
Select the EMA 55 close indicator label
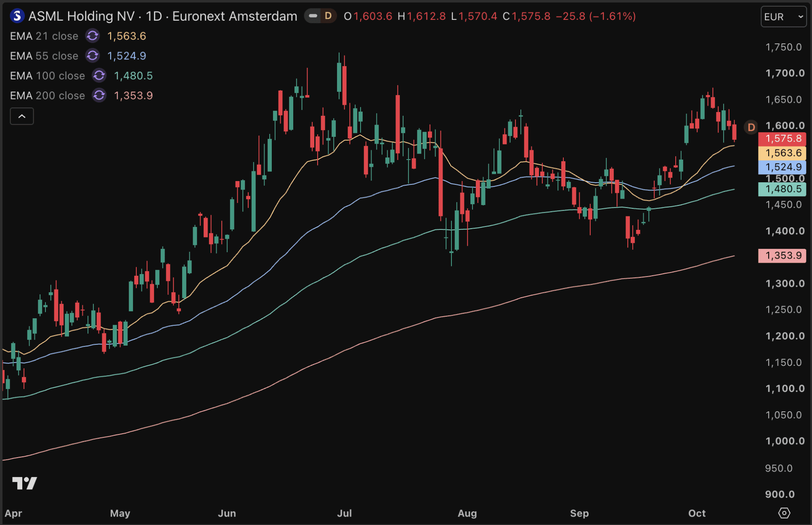pyautogui.click(x=44, y=56)
